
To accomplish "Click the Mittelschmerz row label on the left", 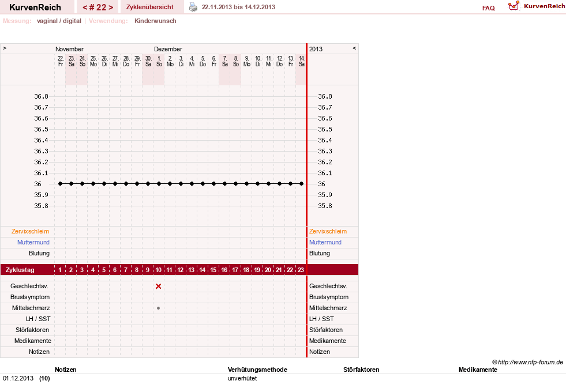I will 31,308.
